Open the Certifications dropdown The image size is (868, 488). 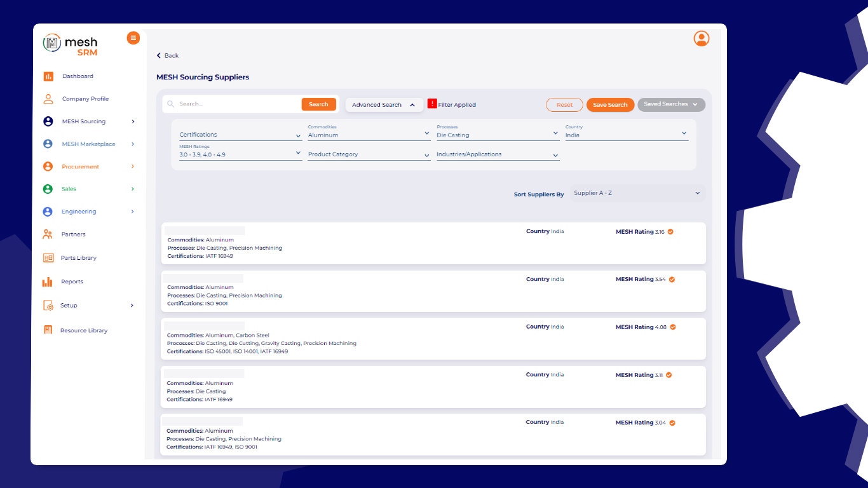(x=241, y=134)
